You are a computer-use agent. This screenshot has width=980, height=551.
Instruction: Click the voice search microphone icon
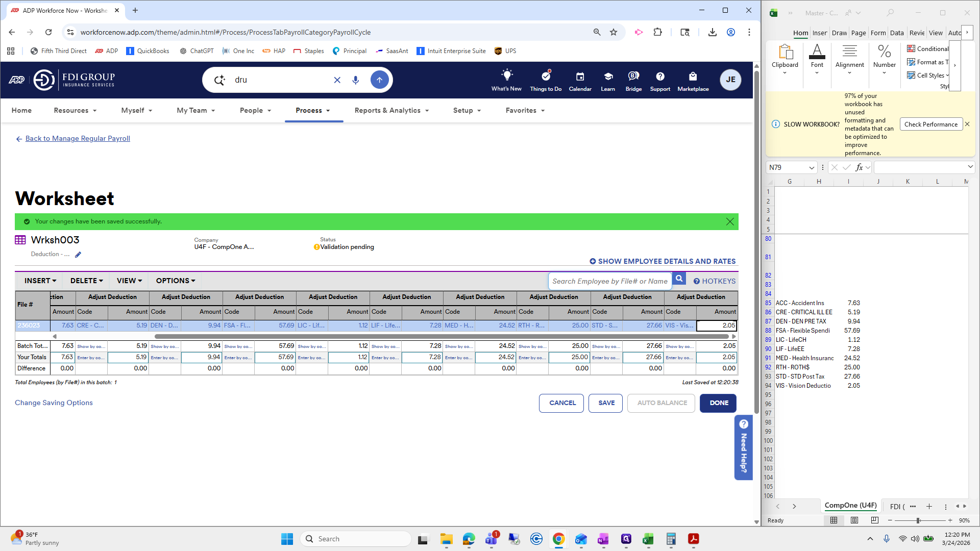pyautogui.click(x=356, y=80)
